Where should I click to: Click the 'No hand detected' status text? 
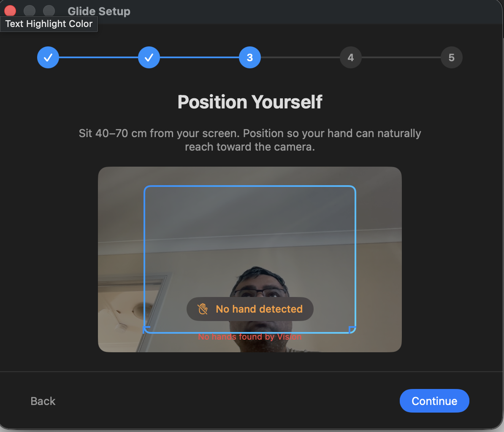[259, 309]
